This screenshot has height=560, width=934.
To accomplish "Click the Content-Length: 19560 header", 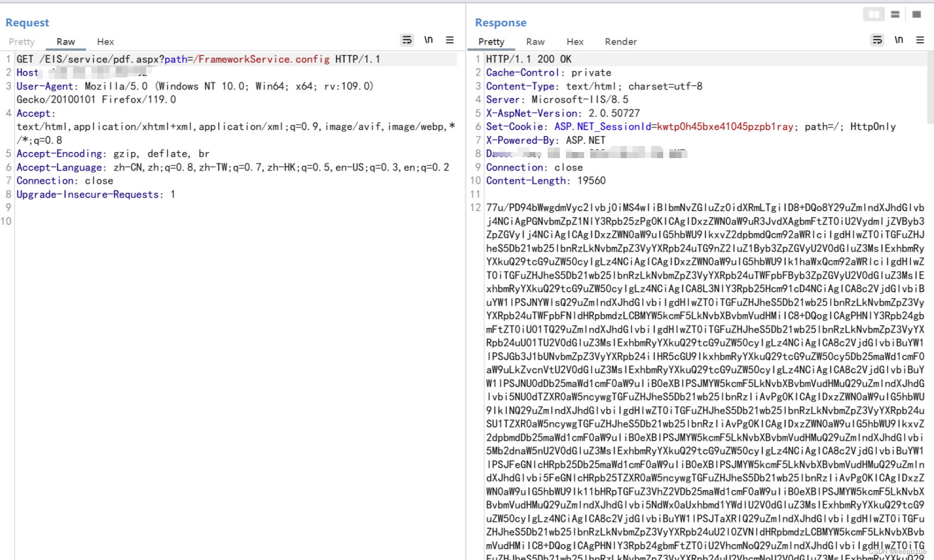I will coord(546,180).
